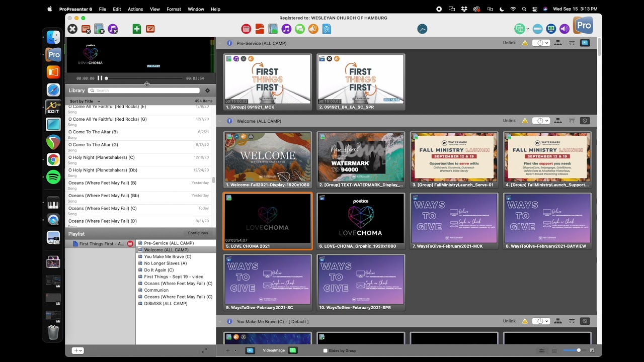Screen dimensions: 644x362
Task: Click Welcome (ALL CAMP) info icon
Action: [x=229, y=121]
